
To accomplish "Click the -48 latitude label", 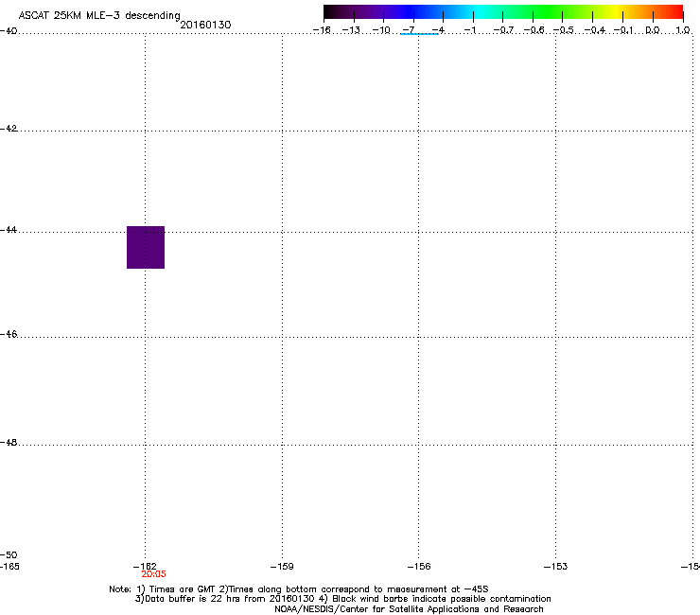I will click(x=9, y=442).
